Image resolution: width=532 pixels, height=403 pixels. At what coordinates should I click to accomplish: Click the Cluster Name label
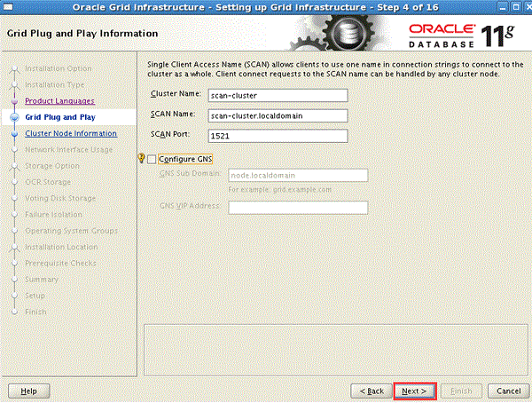(x=176, y=93)
